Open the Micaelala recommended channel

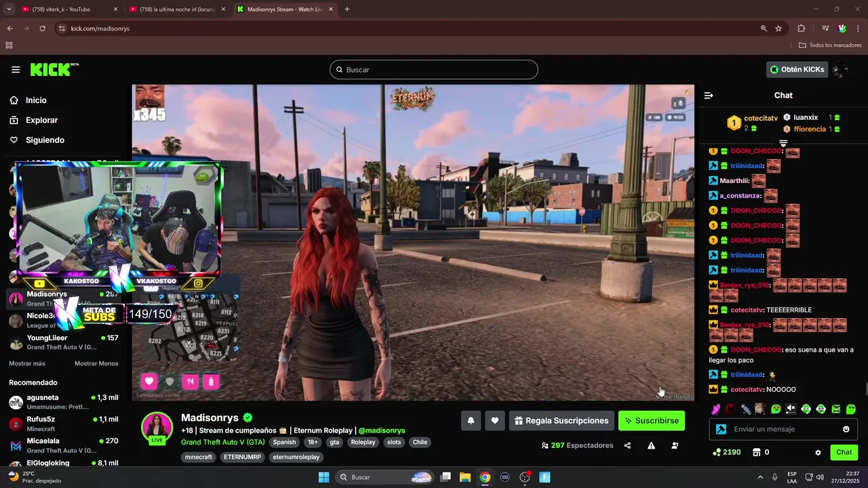point(64,445)
